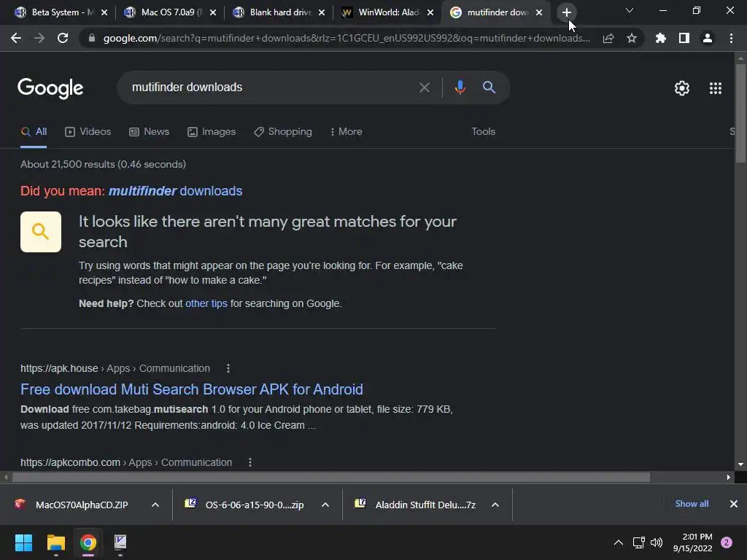Start voice search with microphone

(x=460, y=87)
